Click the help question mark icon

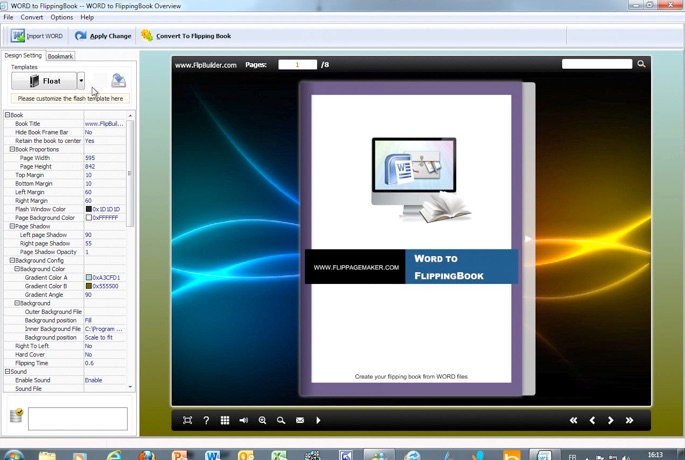coord(206,420)
